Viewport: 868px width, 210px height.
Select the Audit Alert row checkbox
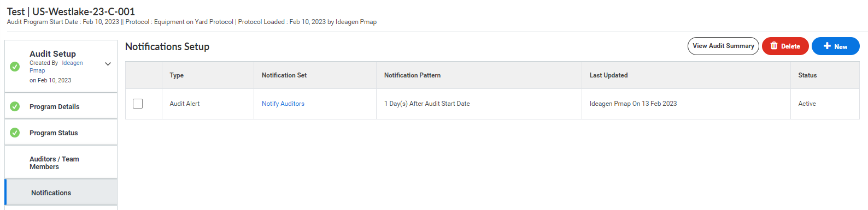point(138,104)
